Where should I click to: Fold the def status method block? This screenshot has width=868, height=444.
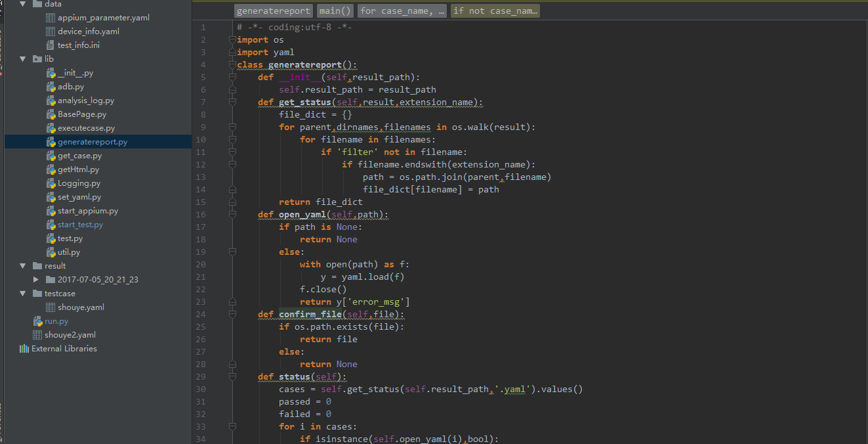click(x=232, y=377)
